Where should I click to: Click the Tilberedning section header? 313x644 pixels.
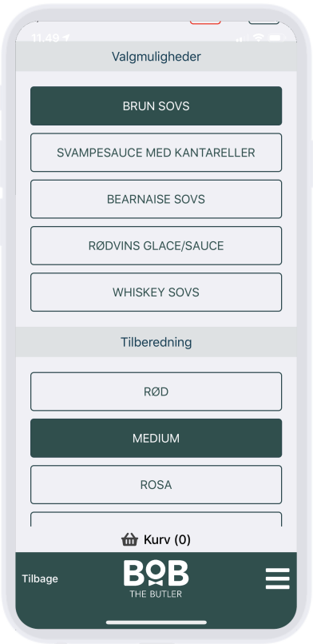[x=156, y=342]
